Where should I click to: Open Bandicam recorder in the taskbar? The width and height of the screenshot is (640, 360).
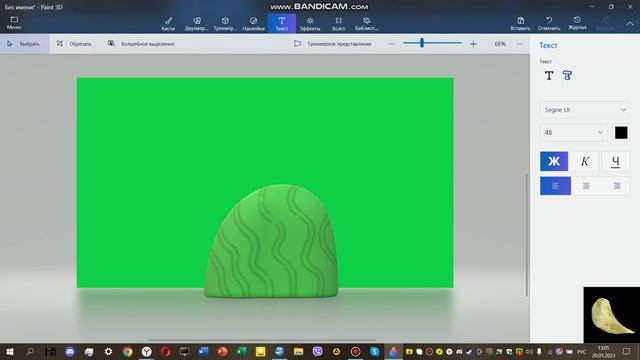356,351
